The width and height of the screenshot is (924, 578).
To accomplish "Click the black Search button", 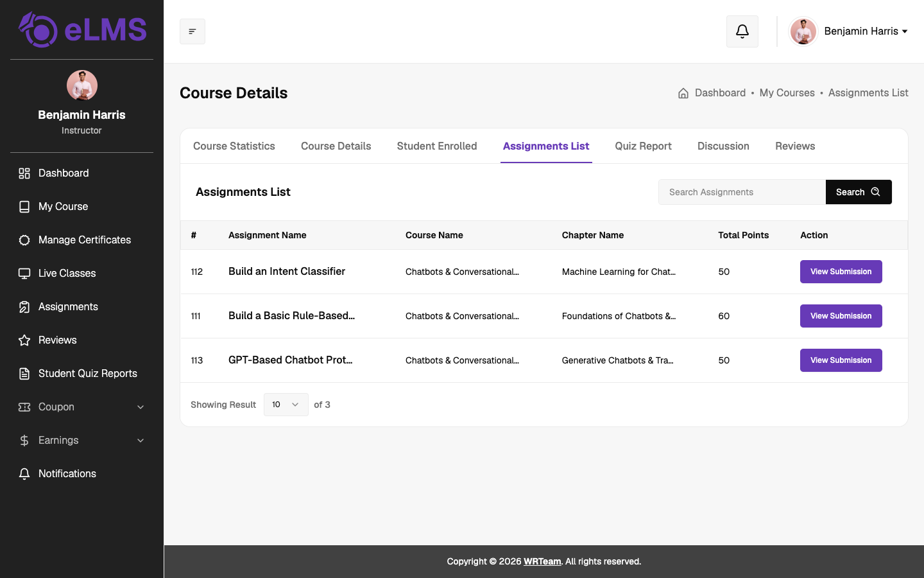I will [859, 192].
